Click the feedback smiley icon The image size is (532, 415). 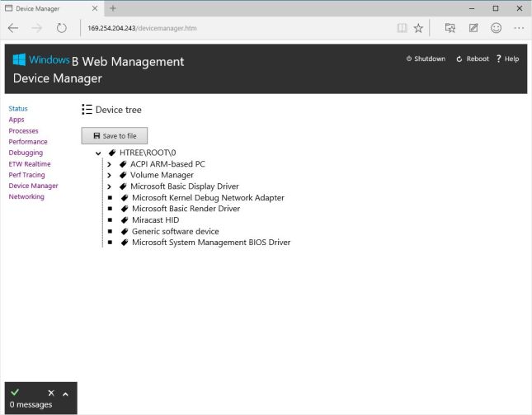496,28
